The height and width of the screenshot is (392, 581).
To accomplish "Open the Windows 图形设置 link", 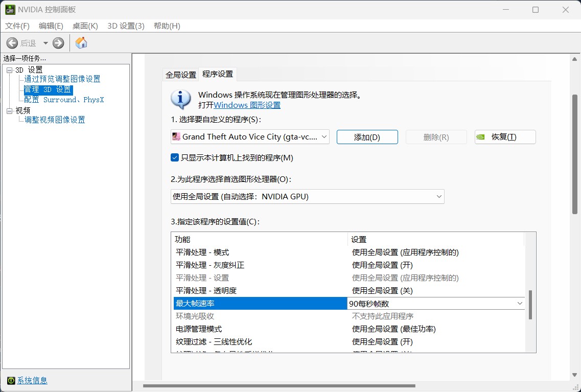I will click(247, 105).
